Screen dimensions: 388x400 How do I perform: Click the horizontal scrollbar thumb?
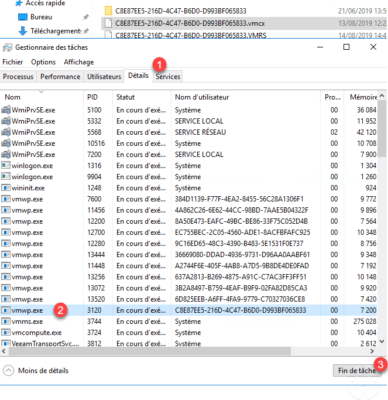(149, 351)
